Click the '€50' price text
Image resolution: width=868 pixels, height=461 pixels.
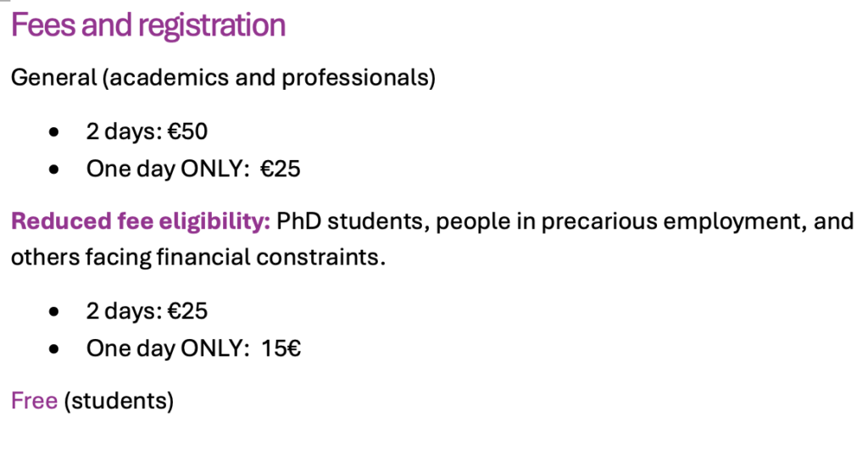tap(187, 131)
